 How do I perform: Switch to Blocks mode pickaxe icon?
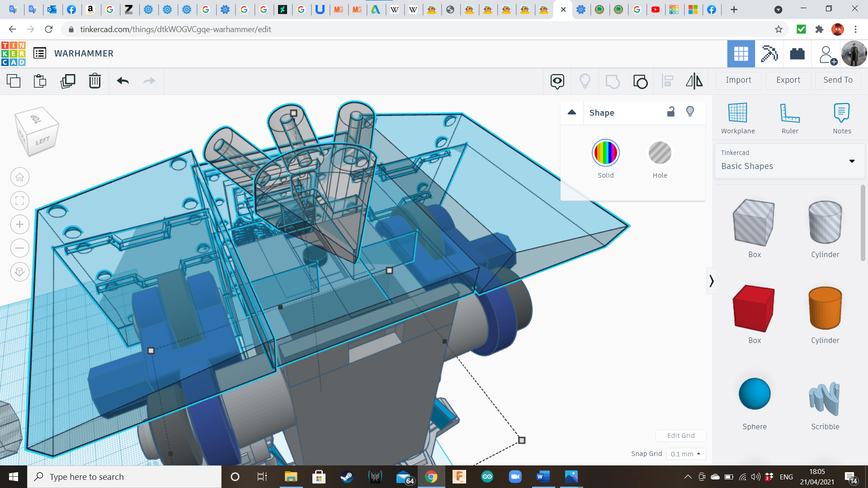pos(769,54)
